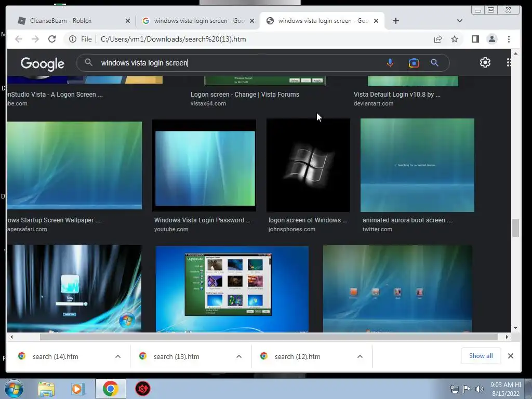The height and width of the screenshot is (399, 532).
Task: Open Action Center flag tray icon
Action: click(467, 389)
